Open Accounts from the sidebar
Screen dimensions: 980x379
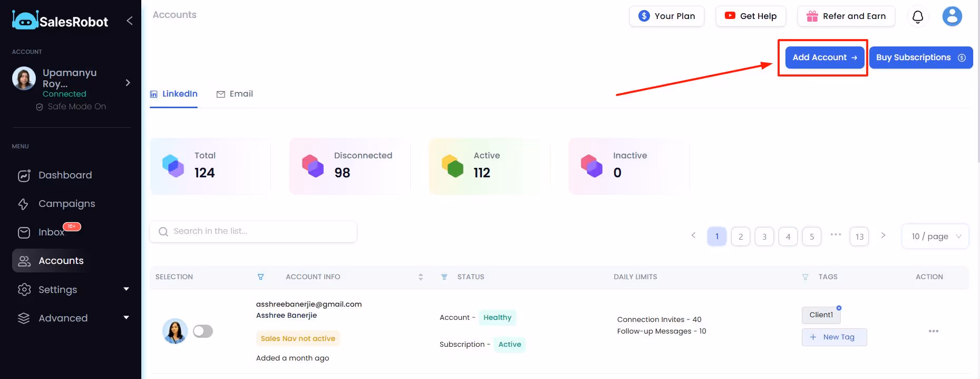pyautogui.click(x=61, y=261)
